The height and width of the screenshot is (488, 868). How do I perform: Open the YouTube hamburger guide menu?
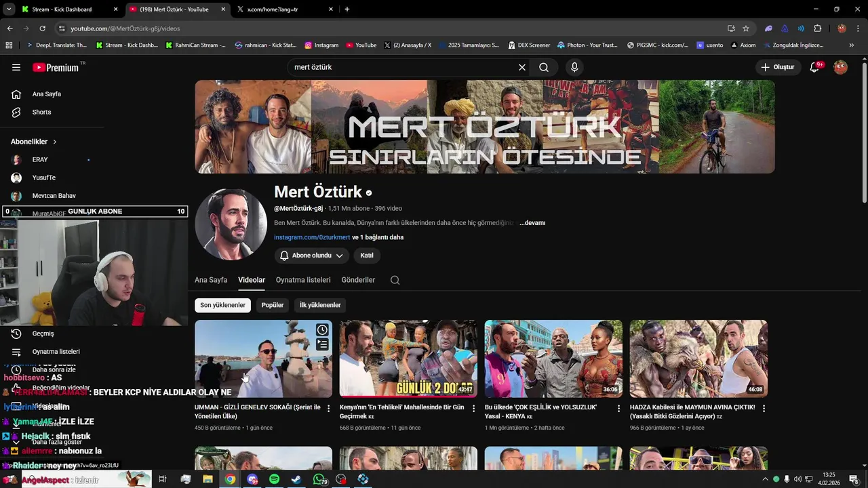pyautogui.click(x=16, y=67)
